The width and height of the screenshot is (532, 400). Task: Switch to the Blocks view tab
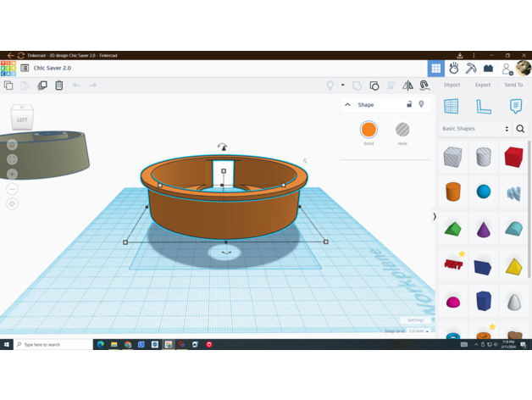[x=471, y=68]
